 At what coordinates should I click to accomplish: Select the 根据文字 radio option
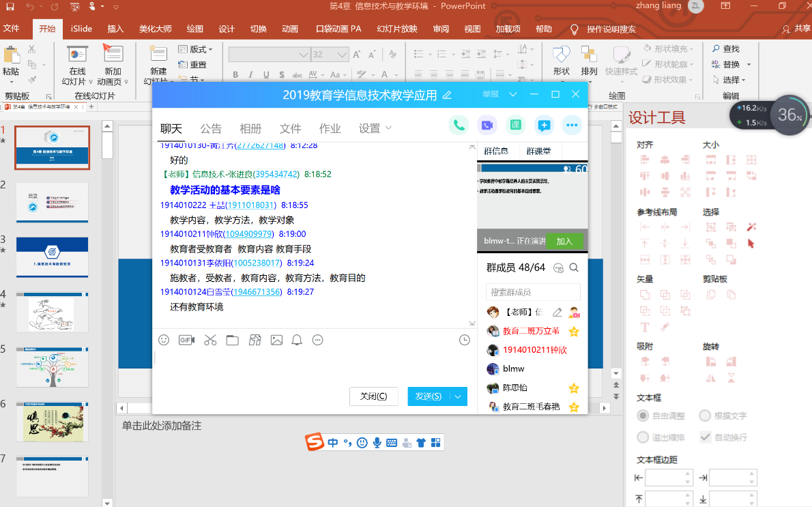(705, 416)
